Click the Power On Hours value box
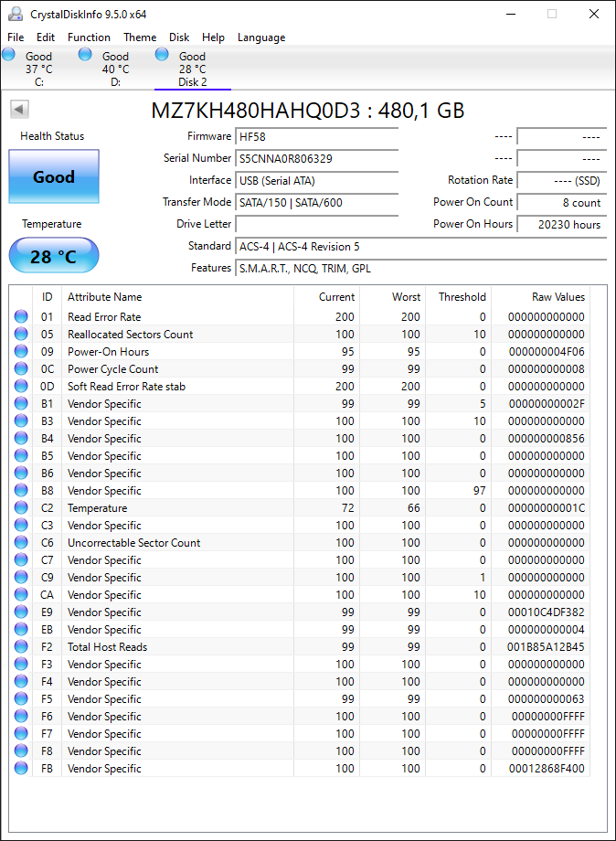The height and width of the screenshot is (841, 616). (x=561, y=224)
